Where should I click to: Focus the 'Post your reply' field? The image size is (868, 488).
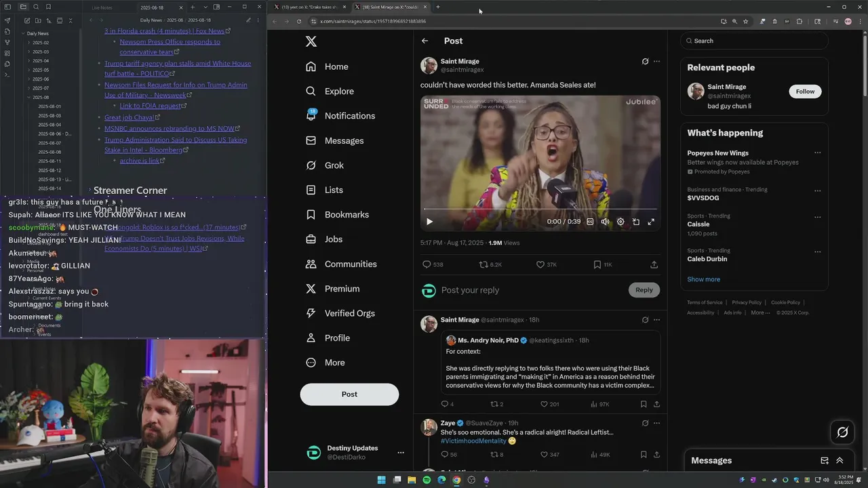click(x=532, y=290)
